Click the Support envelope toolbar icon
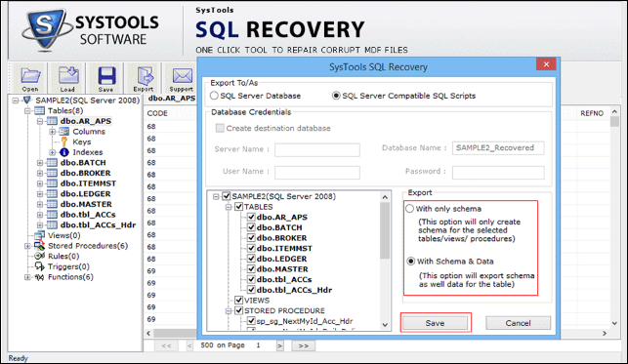This screenshot has height=364, width=628. 183,75
